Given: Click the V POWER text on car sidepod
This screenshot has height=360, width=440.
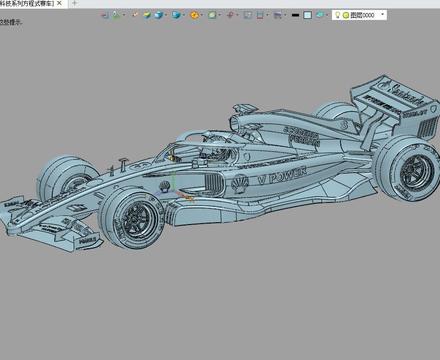Looking at the screenshot, I should [x=282, y=175].
